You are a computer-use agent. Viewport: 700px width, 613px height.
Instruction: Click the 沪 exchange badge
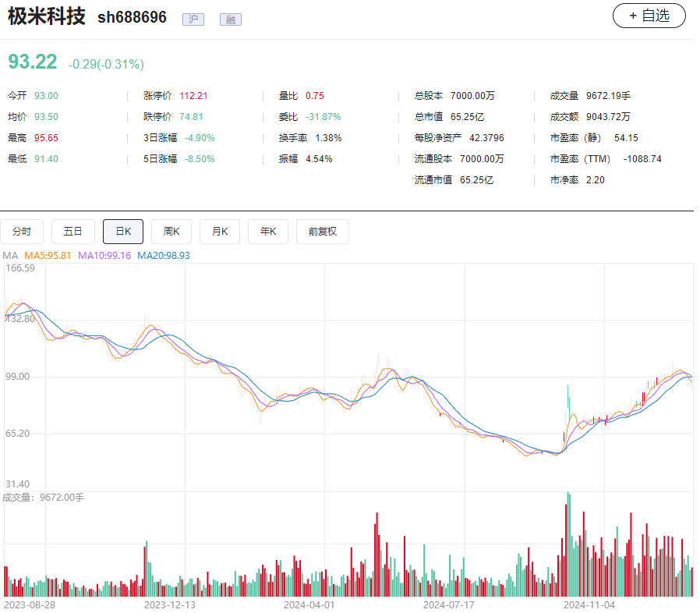[193, 19]
